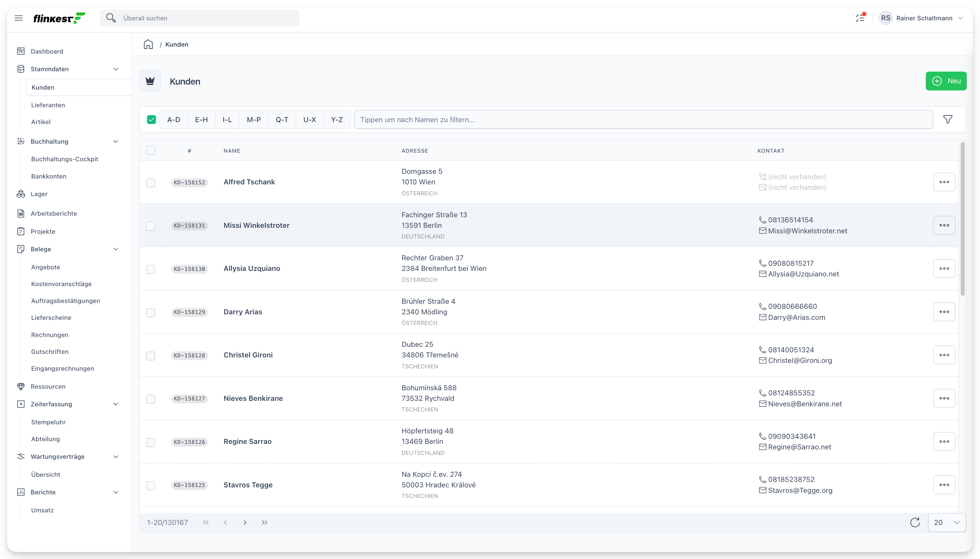The image size is (980, 559).
Task: Jump to last page of results
Action: (x=265, y=522)
